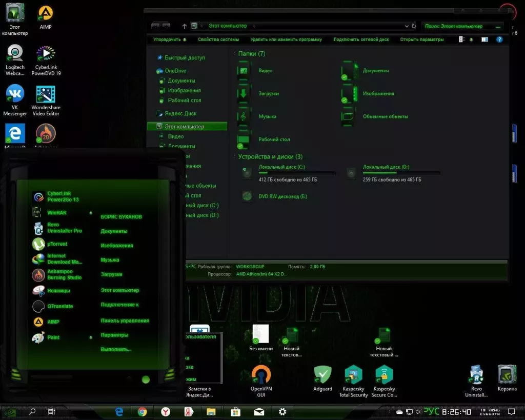Launch Ashampoo Burning Studio from start menu

coord(57,275)
